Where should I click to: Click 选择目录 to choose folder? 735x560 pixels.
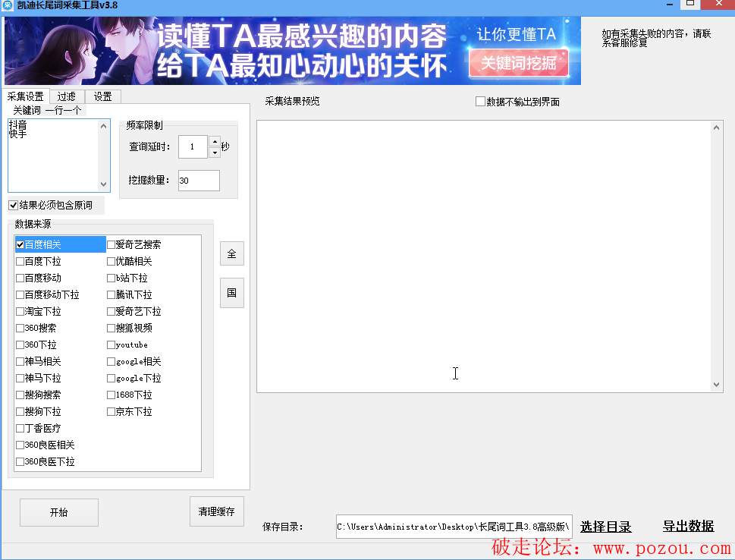605,527
